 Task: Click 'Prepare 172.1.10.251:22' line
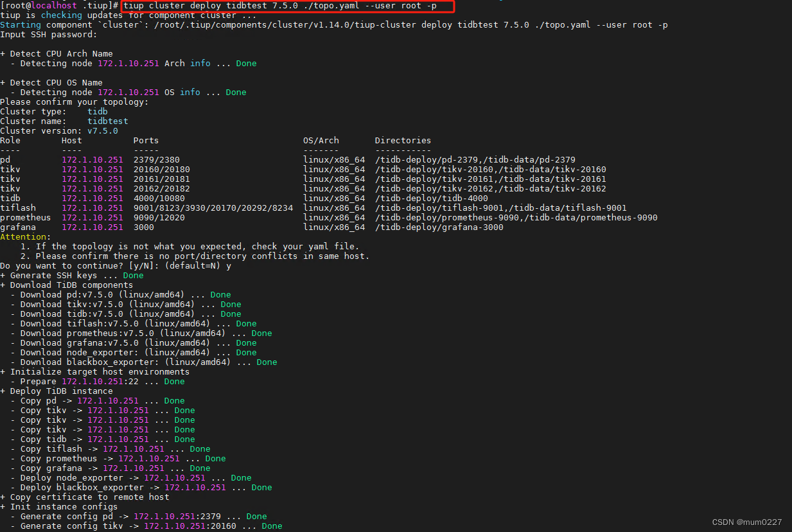click(x=98, y=382)
